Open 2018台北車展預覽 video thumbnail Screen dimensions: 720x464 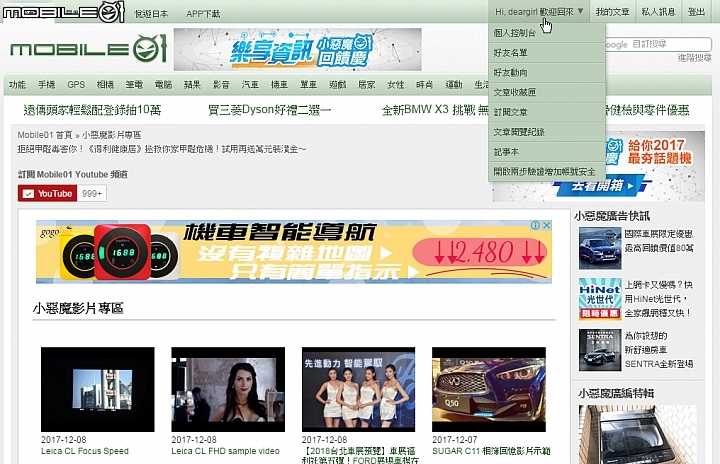359,389
